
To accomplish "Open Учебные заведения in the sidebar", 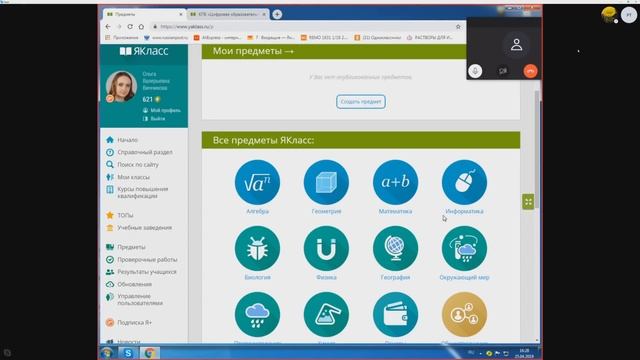I will (x=139, y=228).
